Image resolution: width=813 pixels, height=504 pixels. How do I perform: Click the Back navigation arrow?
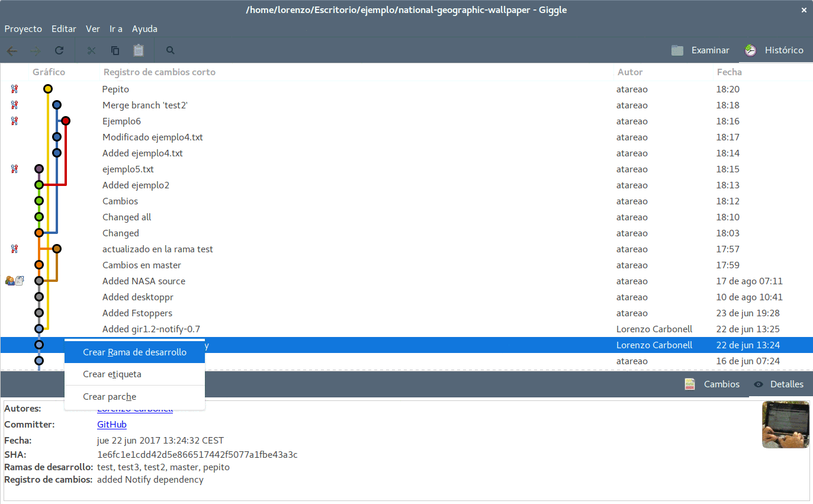pos(12,50)
